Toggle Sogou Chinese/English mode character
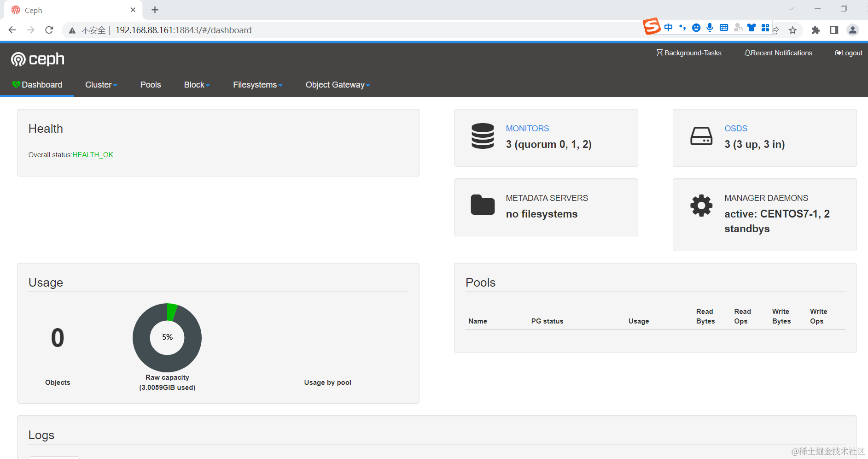 (669, 28)
